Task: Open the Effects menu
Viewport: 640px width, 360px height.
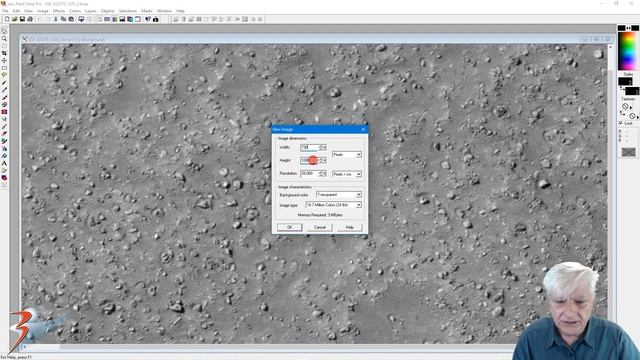Action: coord(59,11)
